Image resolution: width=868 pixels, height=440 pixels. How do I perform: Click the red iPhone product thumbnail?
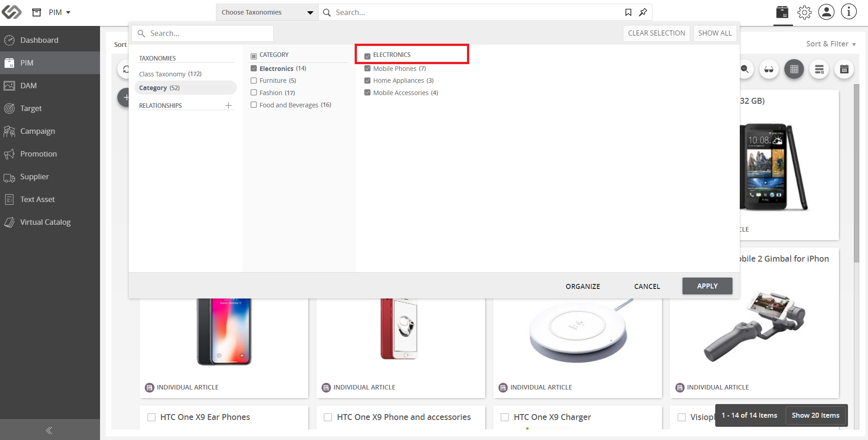point(399,329)
